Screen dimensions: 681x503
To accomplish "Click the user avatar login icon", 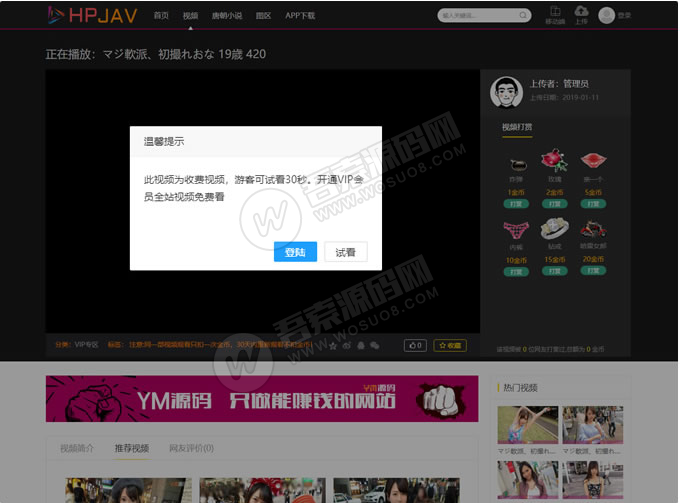I will 607,15.
